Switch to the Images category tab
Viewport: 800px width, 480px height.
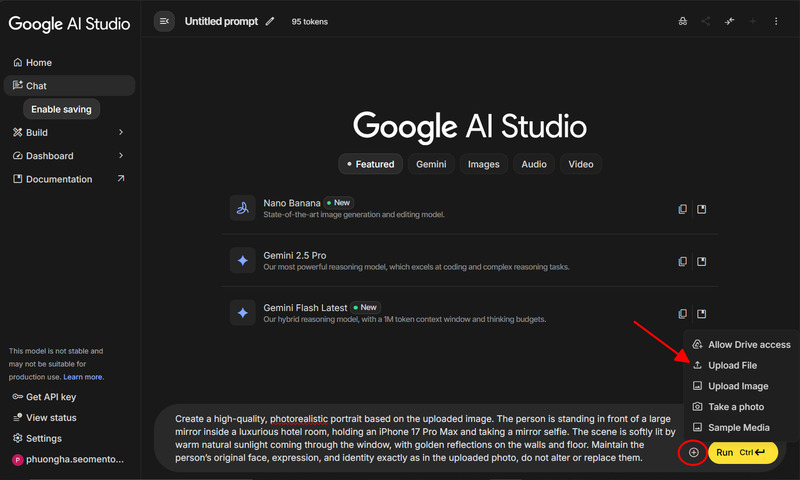pyautogui.click(x=484, y=164)
